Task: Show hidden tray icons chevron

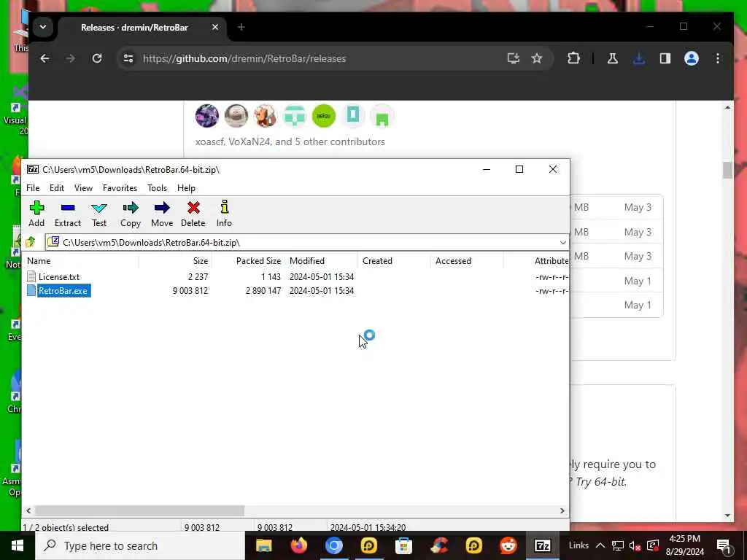Action: click(600, 545)
